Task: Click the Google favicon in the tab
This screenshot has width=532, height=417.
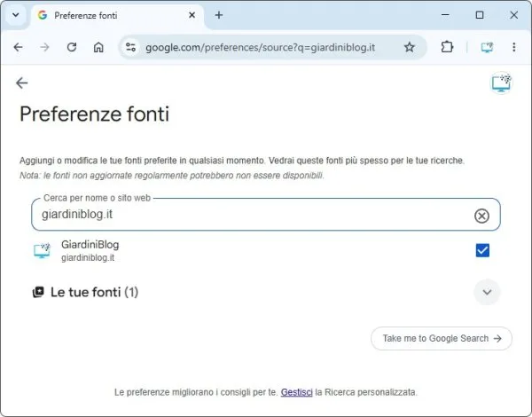Action: [43, 15]
